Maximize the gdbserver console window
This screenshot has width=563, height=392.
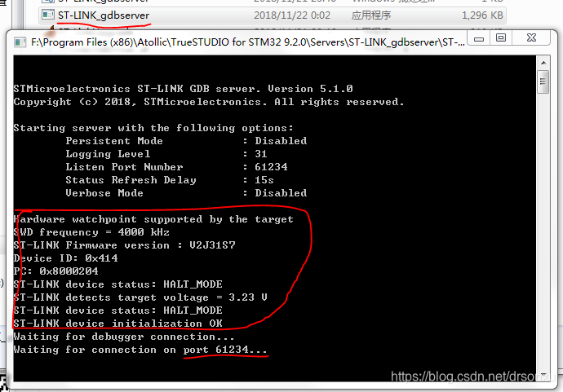pos(501,38)
